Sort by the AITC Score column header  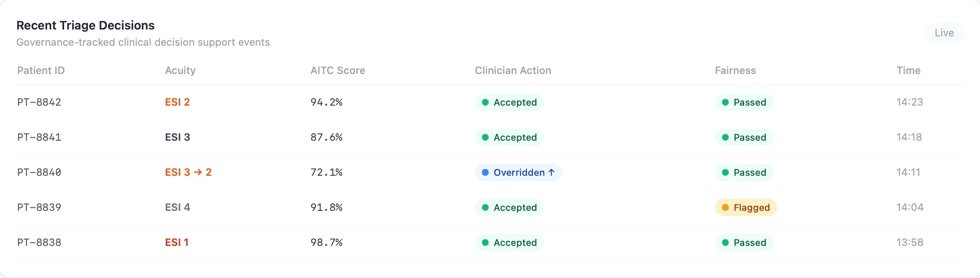338,71
